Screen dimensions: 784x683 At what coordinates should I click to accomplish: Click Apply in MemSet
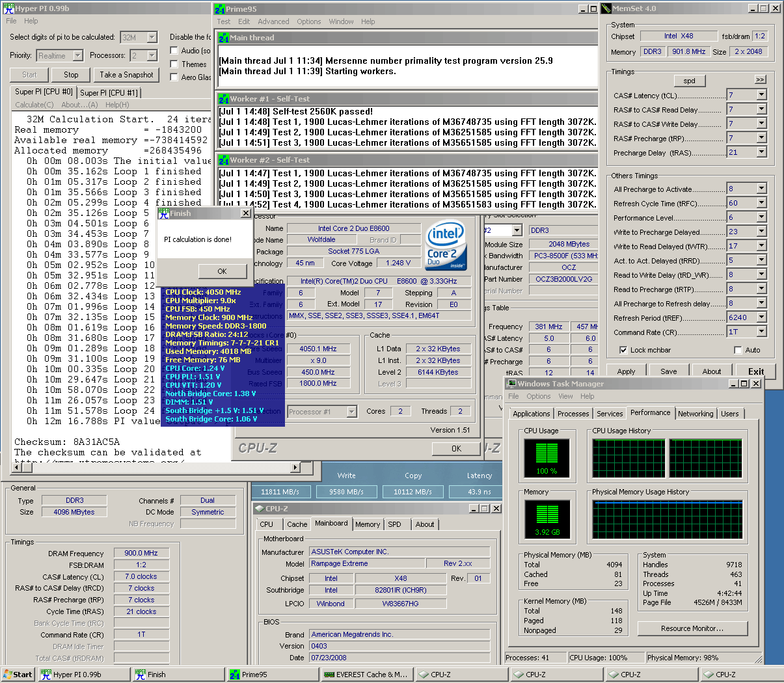626,371
